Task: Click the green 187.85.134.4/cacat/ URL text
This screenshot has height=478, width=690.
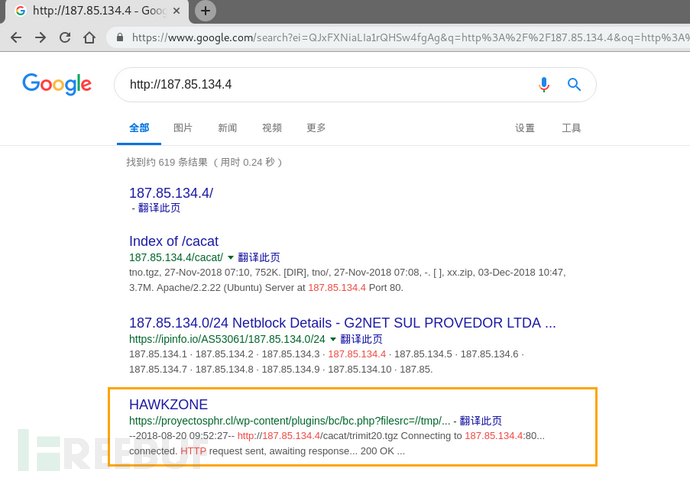Action: pyautogui.click(x=176, y=257)
